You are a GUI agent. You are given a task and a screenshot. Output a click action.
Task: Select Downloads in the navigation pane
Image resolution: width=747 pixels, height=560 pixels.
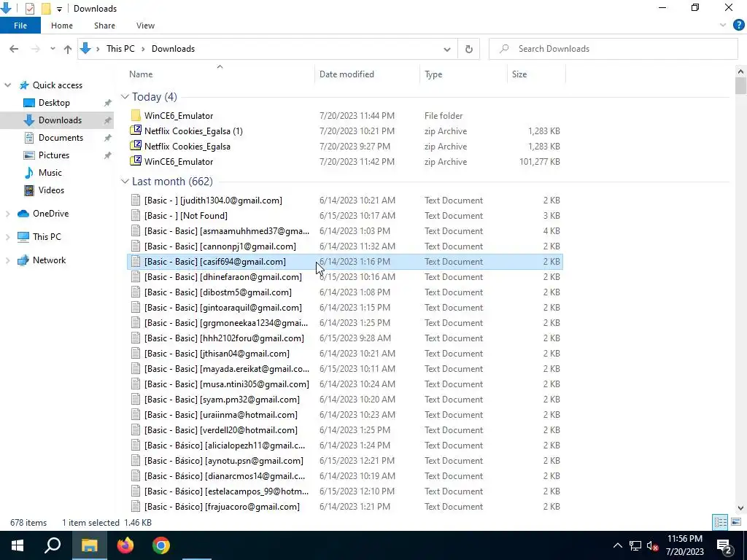(x=60, y=120)
